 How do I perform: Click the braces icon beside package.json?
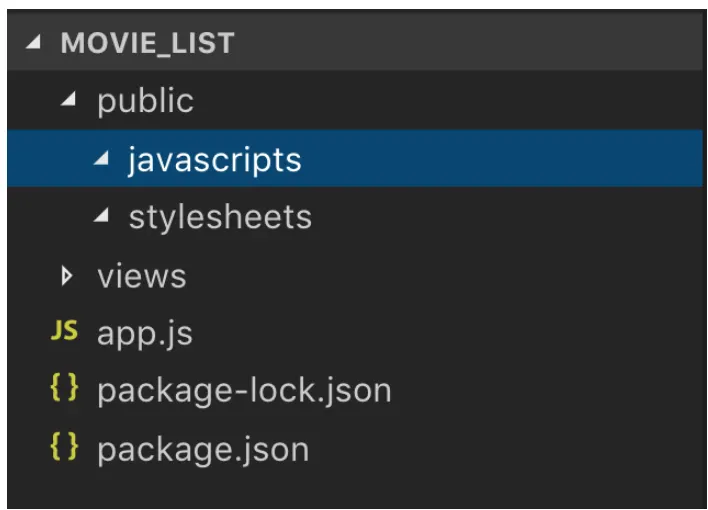(64, 448)
